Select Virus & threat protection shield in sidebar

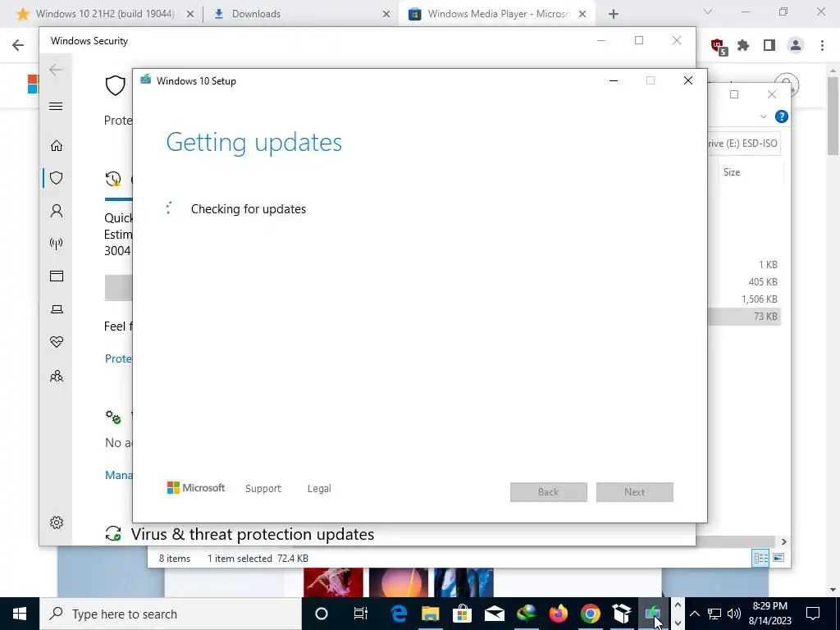coord(57,178)
